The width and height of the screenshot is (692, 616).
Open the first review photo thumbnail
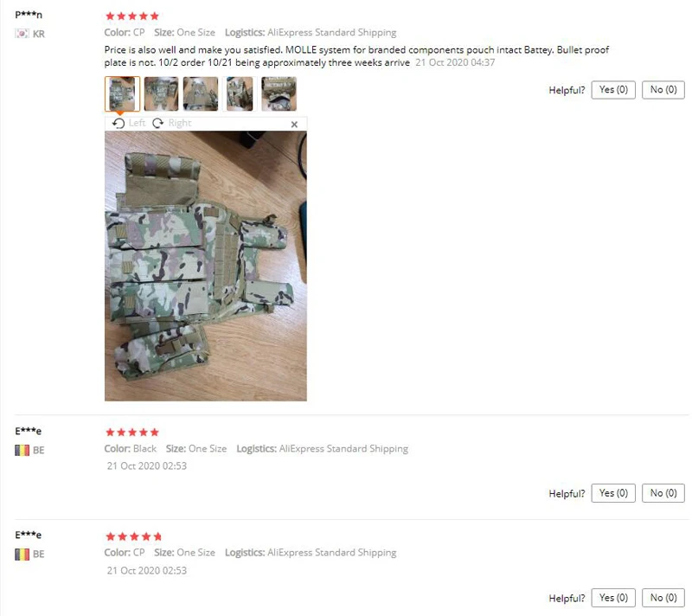click(122, 93)
